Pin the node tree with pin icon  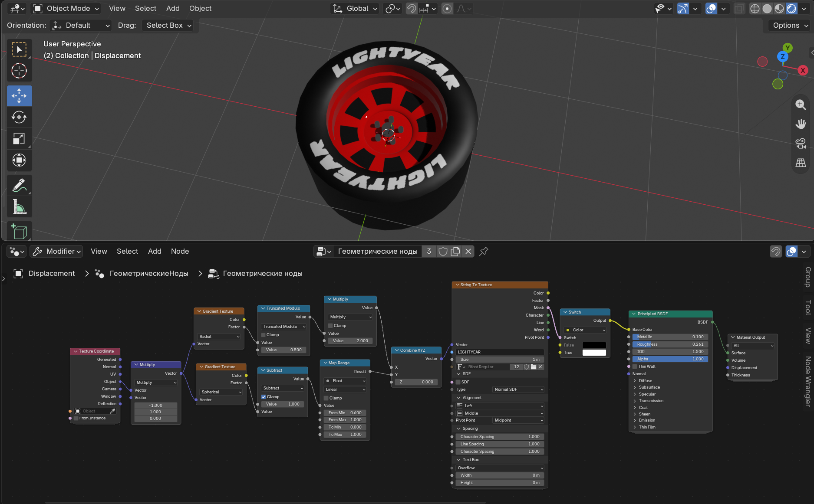[484, 251]
